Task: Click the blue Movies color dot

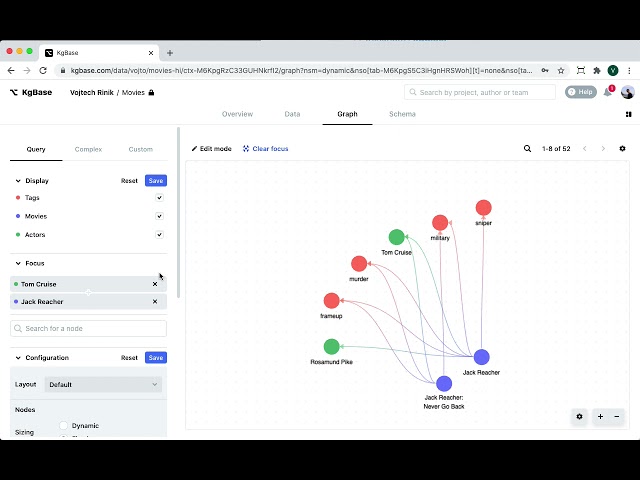Action: coord(18,216)
